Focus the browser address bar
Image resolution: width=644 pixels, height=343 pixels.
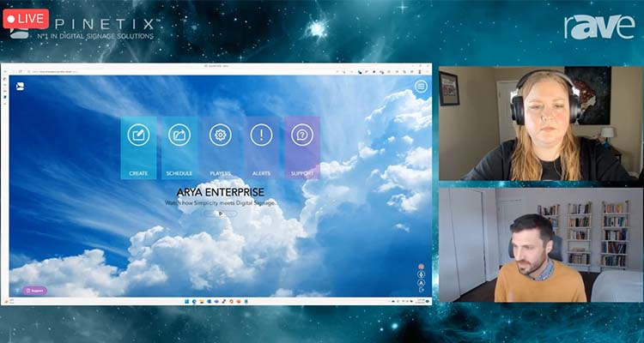point(180,71)
